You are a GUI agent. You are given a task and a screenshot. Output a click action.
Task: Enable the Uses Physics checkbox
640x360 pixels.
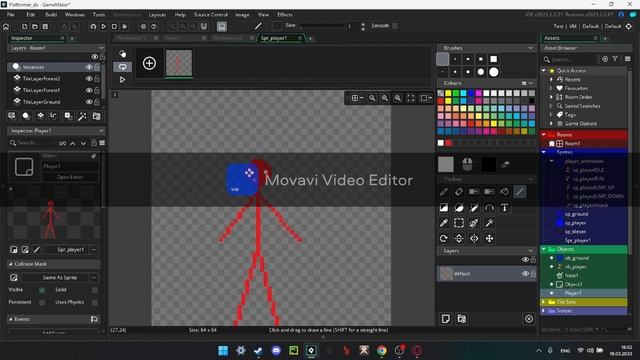95,302
